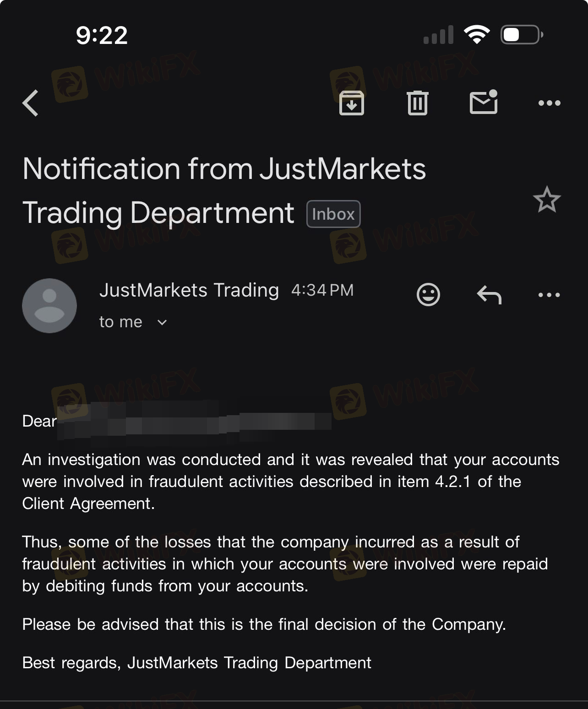
Task: Tap the Inbox label tag
Action: tap(333, 214)
